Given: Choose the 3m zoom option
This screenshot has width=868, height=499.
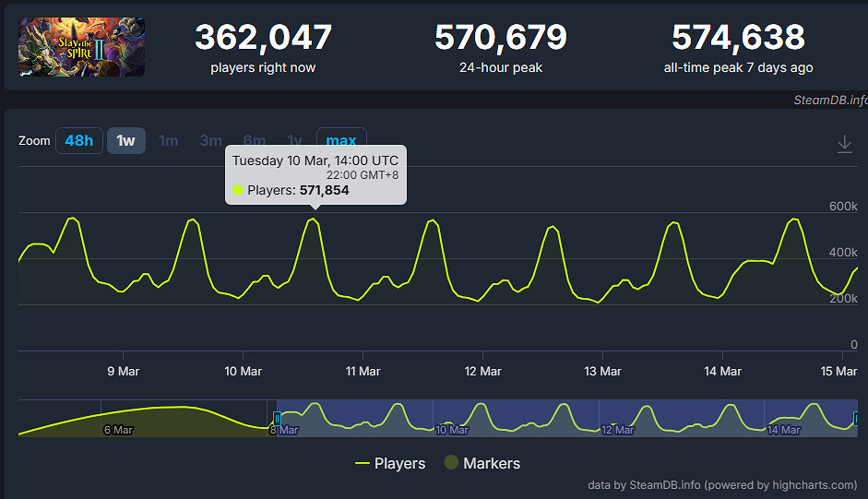Looking at the screenshot, I should tap(210, 141).
